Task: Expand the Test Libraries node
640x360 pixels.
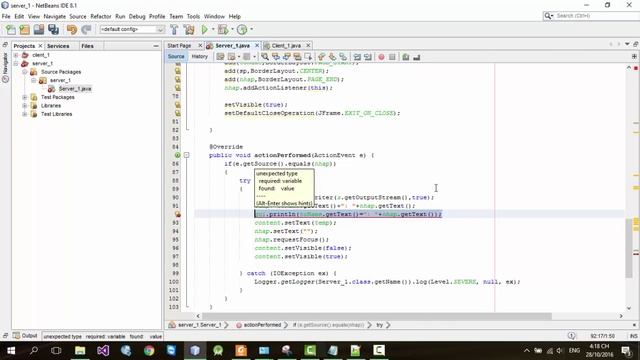Action: click(x=24, y=114)
